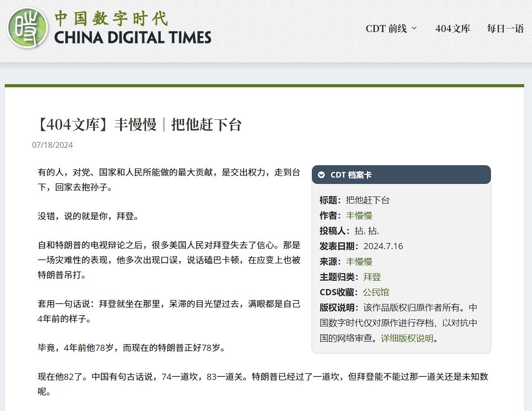Open the 详细版权说明 link
The width and height of the screenshot is (532, 411).
tap(407, 338)
